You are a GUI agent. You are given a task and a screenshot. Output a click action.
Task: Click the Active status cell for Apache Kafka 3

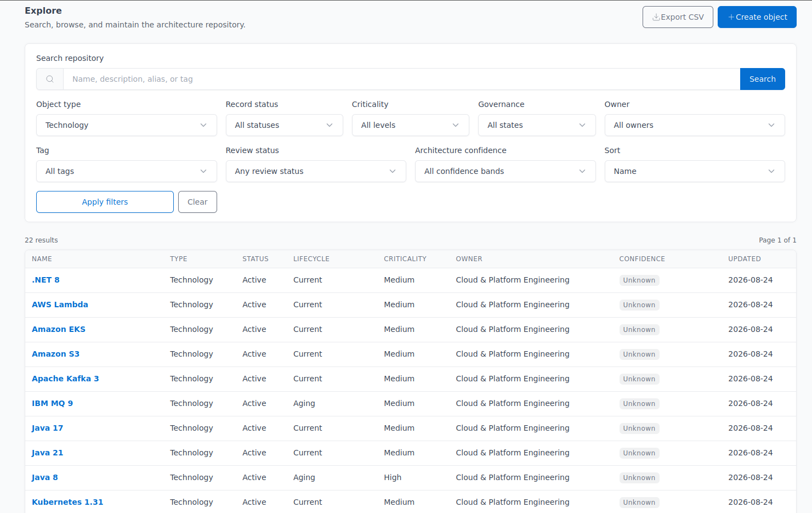pos(254,379)
